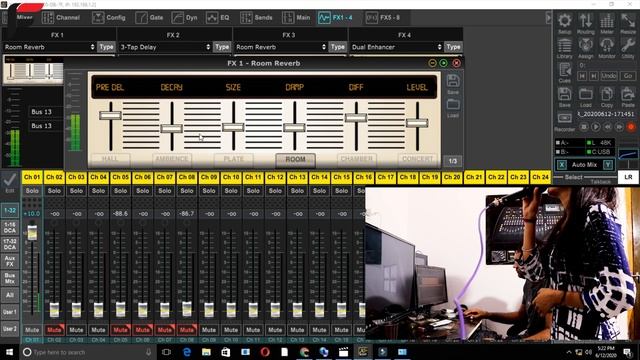640x360 pixels.
Task: Click the DECAY fader handle
Action: (x=171, y=129)
